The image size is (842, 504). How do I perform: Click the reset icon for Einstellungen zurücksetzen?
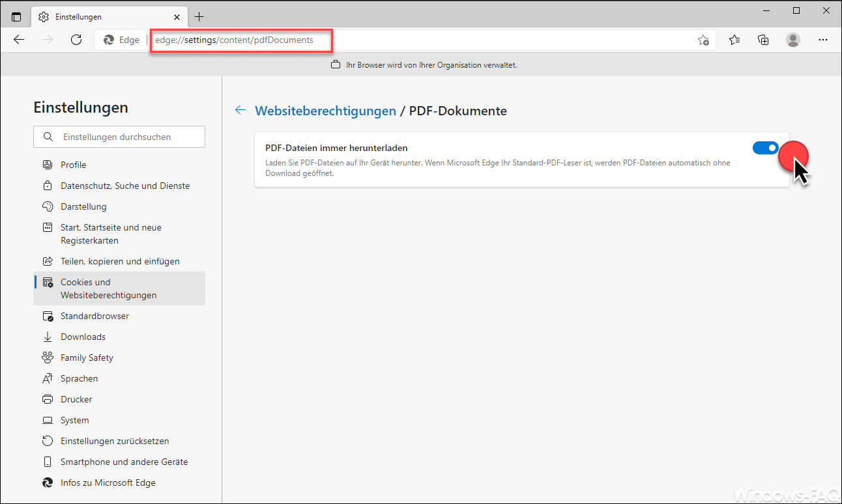48,441
